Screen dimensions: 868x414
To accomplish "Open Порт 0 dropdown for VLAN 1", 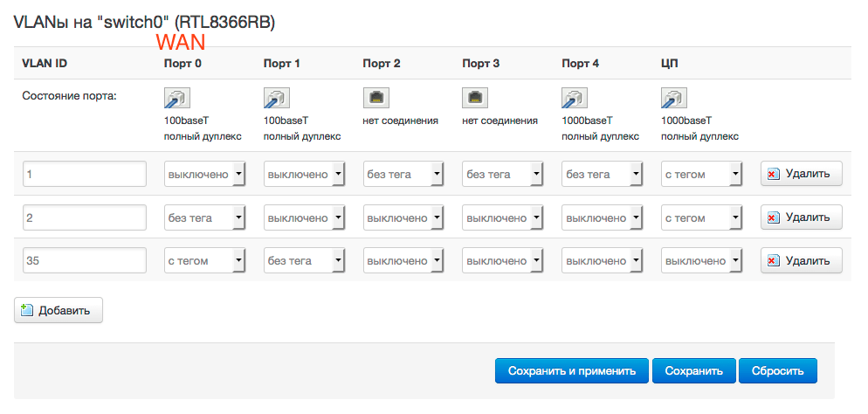I will 205,175.
